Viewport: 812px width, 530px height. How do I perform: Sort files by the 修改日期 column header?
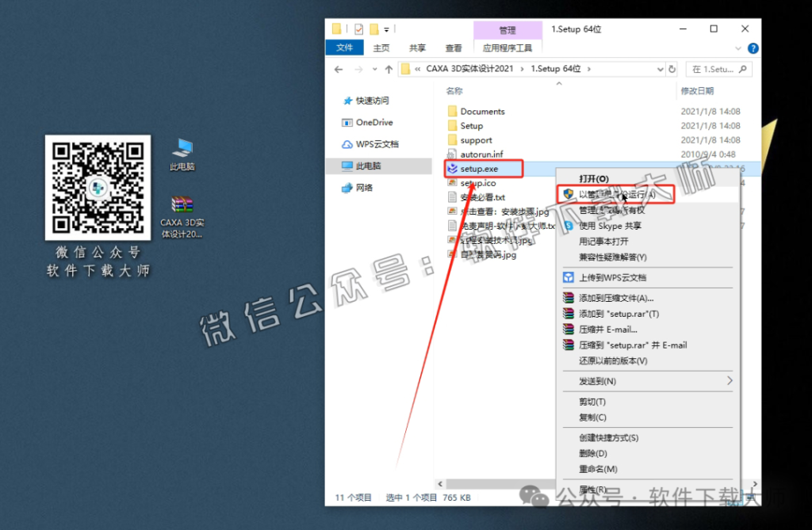[697, 91]
